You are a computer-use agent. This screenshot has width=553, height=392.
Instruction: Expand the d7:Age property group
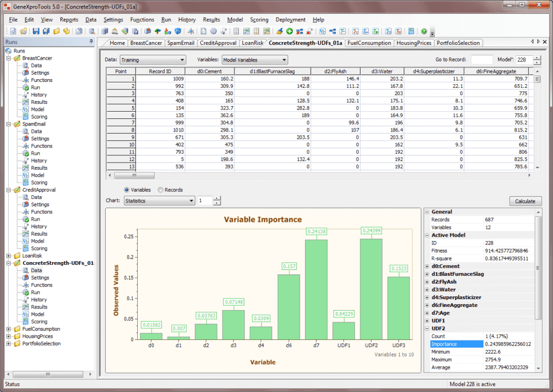(x=427, y=313)
